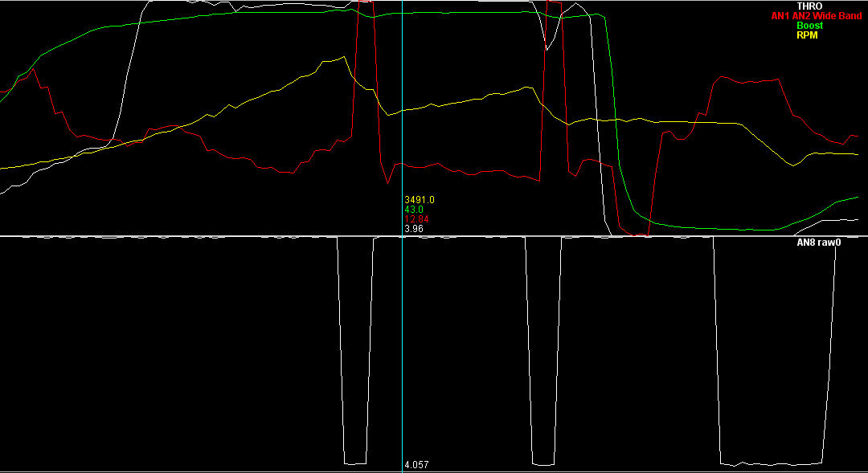Screen dimensions: 868x473
Task: Click the white 3.96 throttle readout
Action: click(x=414, y=229)
